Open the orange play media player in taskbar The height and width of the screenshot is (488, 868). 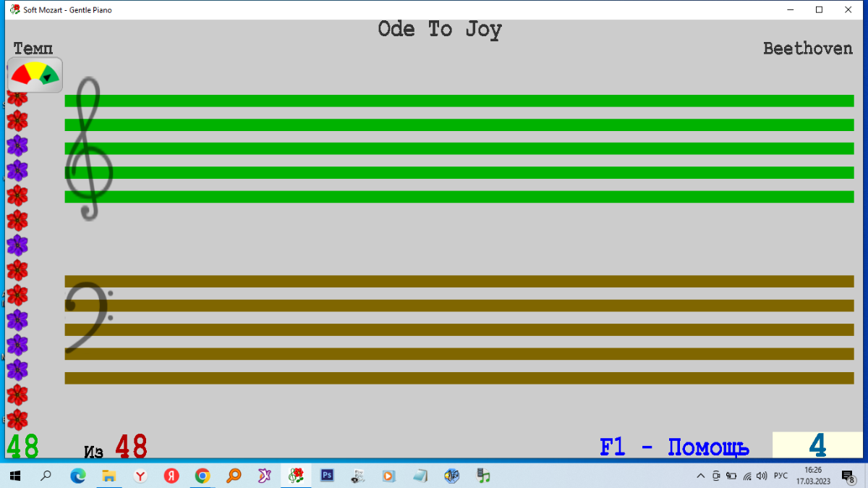pyautogui.click(x=389, y=476)
